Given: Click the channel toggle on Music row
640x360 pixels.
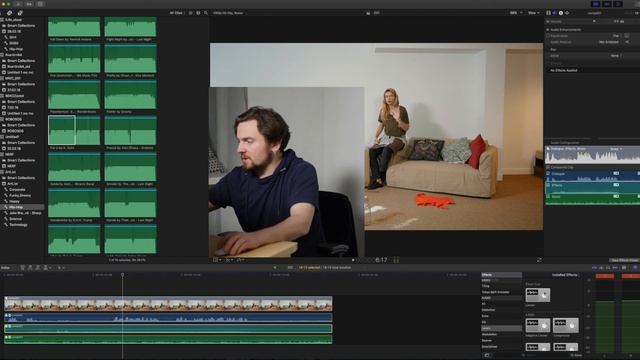Looking at the screenshot, I should coord(616,196).
